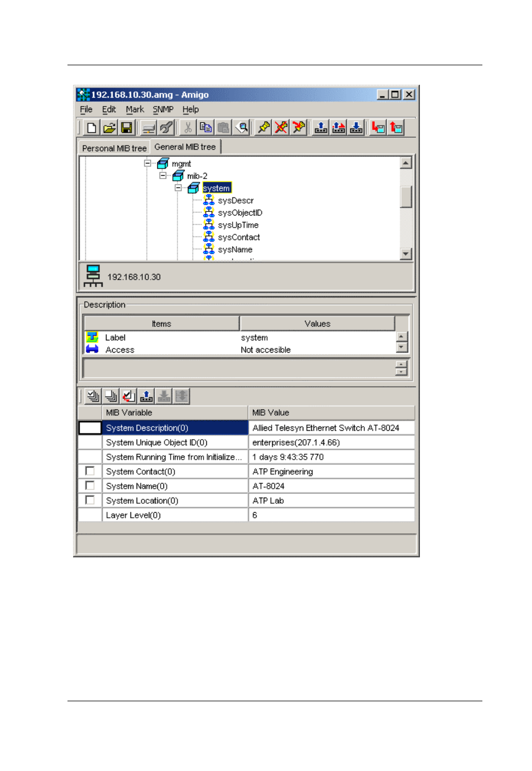Screen dimensions: 532x771
Task: Click the MIB tree vertical scroll thumb
Action: (406, 196)
